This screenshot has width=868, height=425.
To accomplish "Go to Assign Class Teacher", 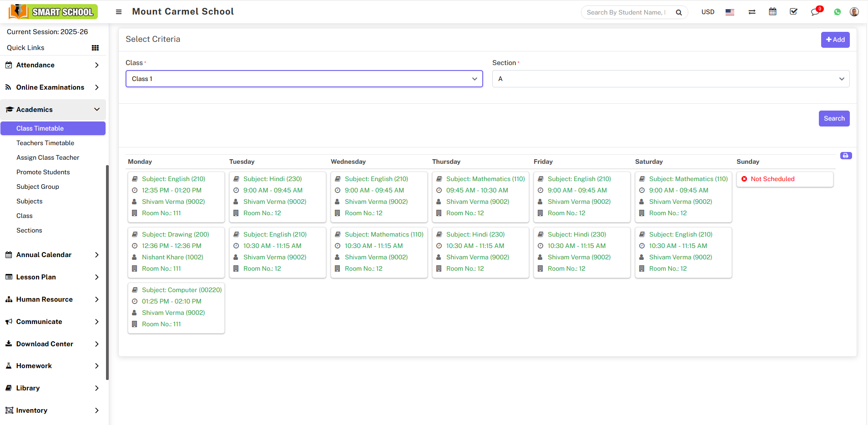I will pyautogui.click(x=48, y=157).
